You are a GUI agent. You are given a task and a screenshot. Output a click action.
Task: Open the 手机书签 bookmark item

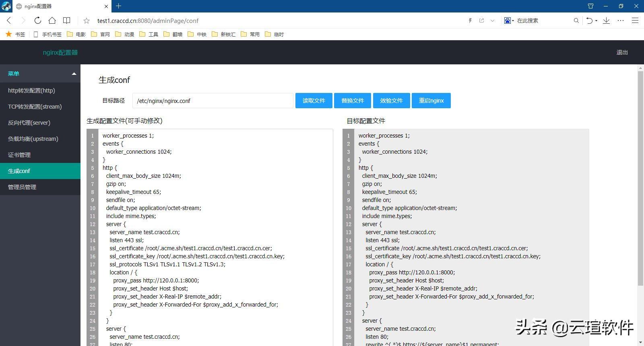(x=47, y=34)
